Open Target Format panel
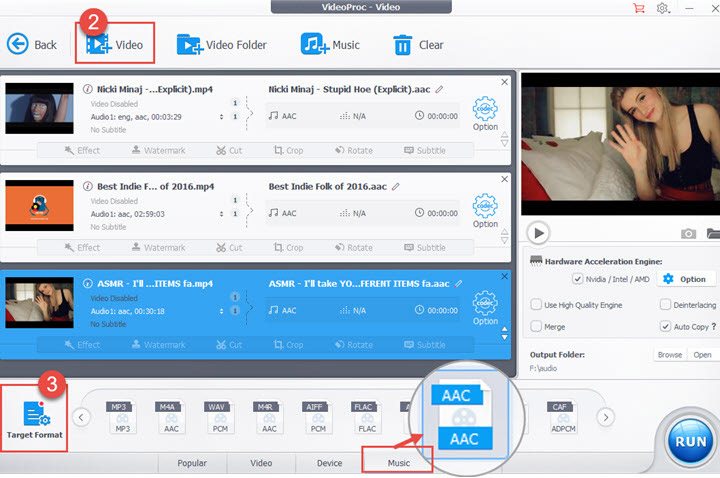720x478 pixels. coord(34,418)
